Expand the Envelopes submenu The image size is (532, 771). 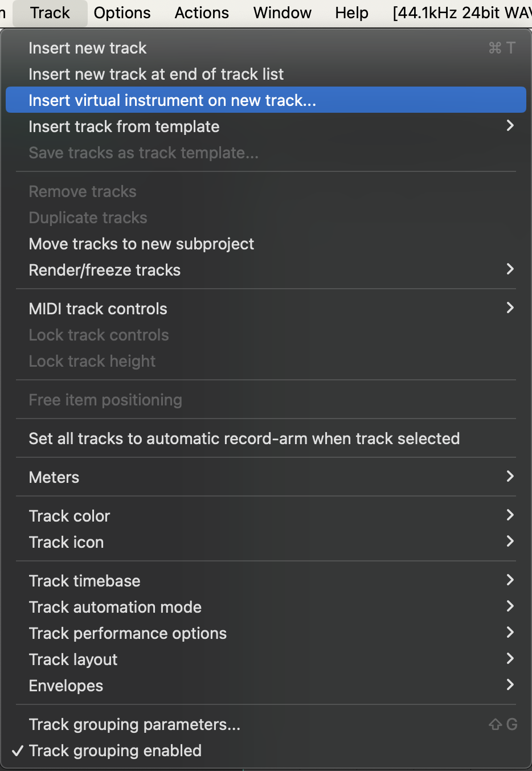coord(66,686)
